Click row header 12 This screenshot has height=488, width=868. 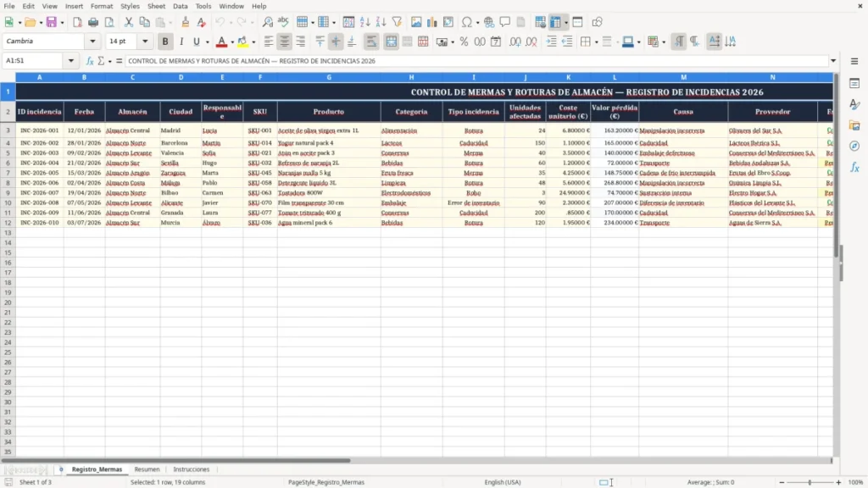8,223
